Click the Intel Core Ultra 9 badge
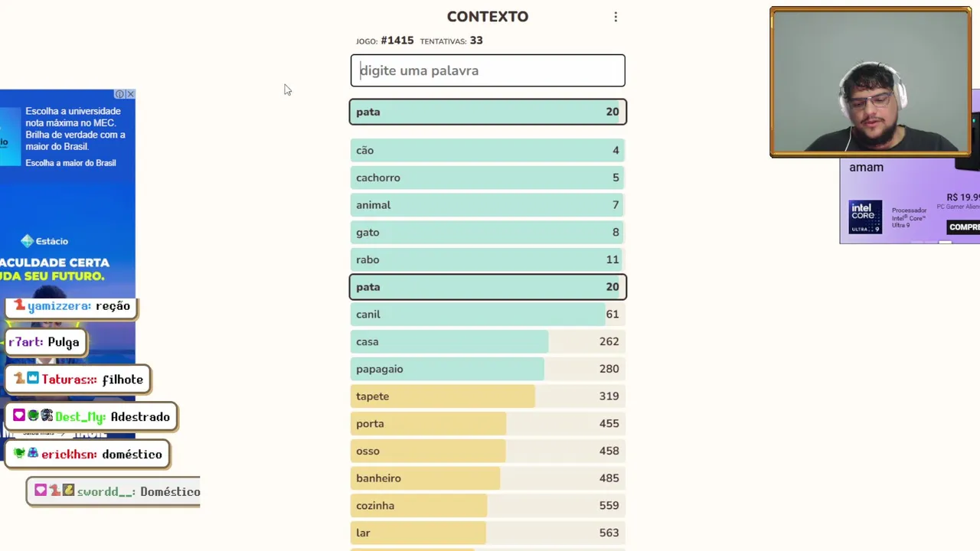Image resolution: width=980 pixels, height=551 pixels. coord(865,217)
